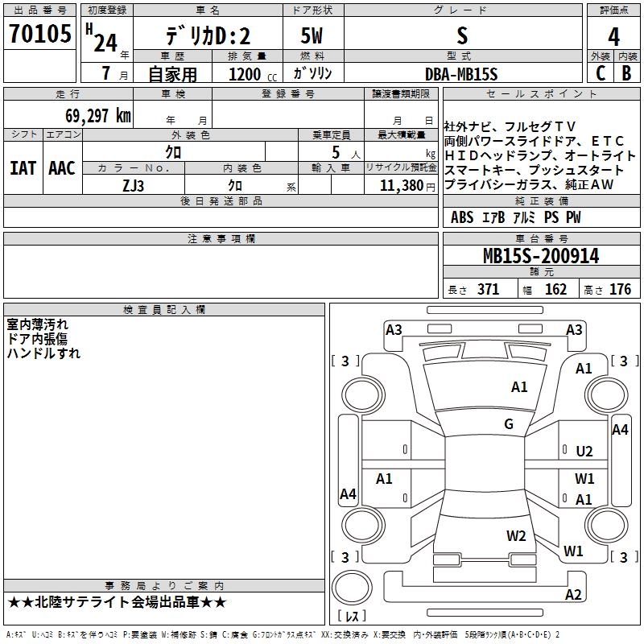The image size is (644, 644).
Task: Select the recycle deposit 11,380円
Action: pyautogui.click(x=407, y=186)
